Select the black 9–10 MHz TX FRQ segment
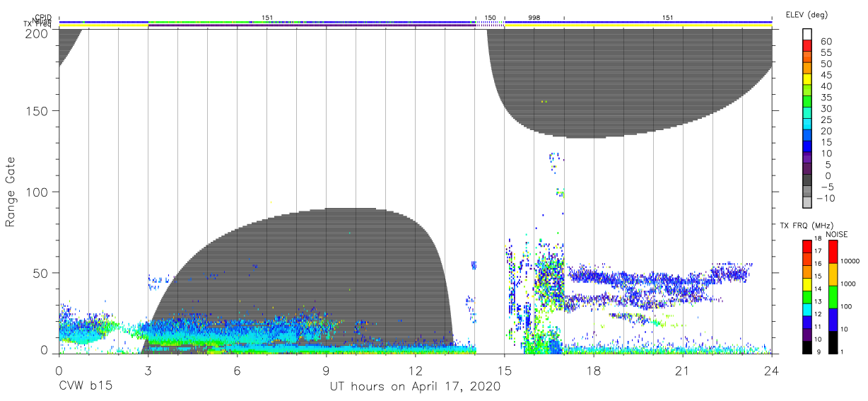 click(x=807, y=348)
